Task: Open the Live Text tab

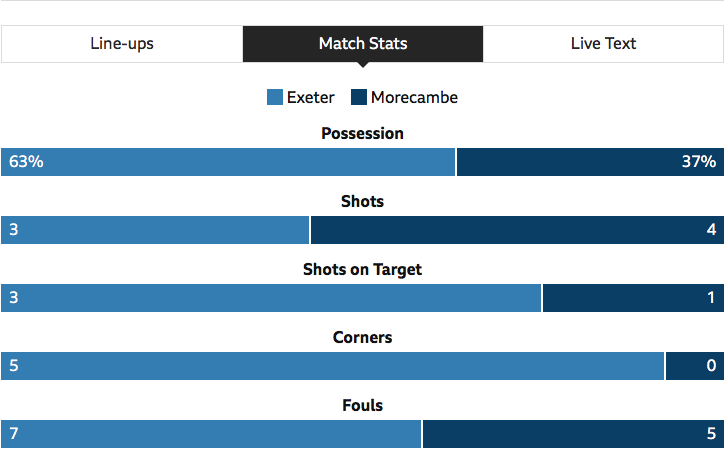Action: [603, 44]
